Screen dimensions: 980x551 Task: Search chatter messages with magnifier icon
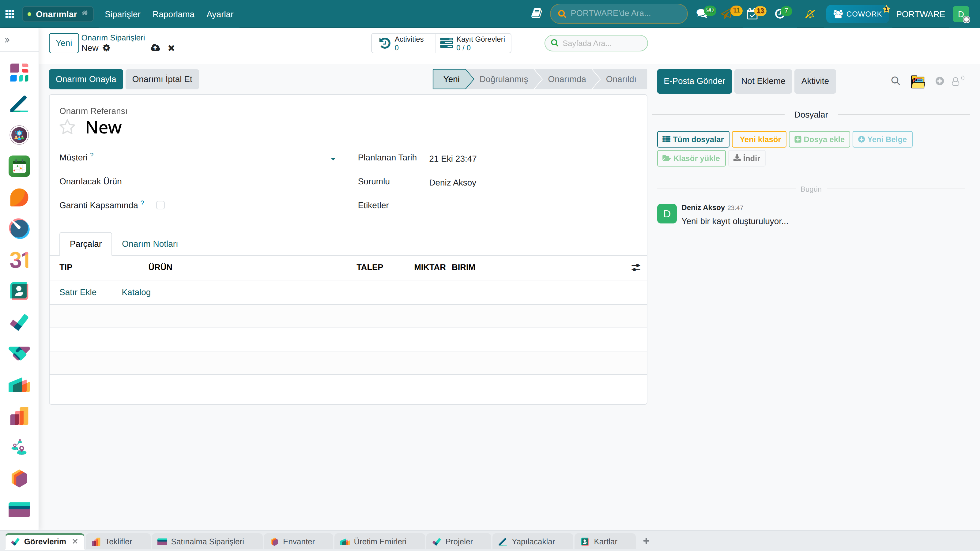pos(895,81)
